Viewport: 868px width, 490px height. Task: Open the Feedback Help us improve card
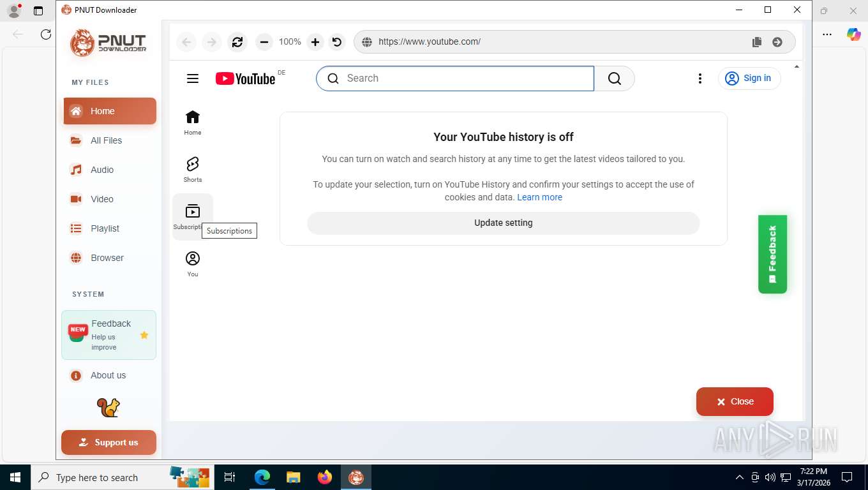[108, 335]
